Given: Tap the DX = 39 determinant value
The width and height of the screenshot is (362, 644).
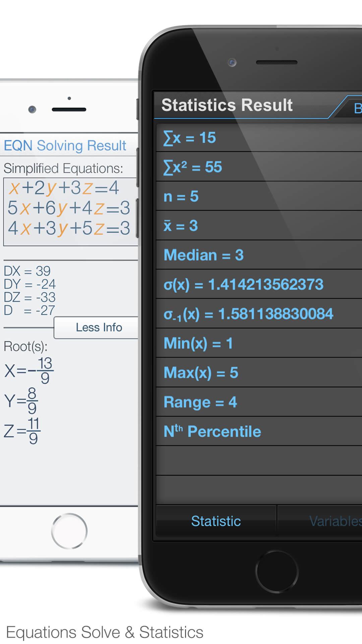Looking at the screenshot, I should [27, 271].
